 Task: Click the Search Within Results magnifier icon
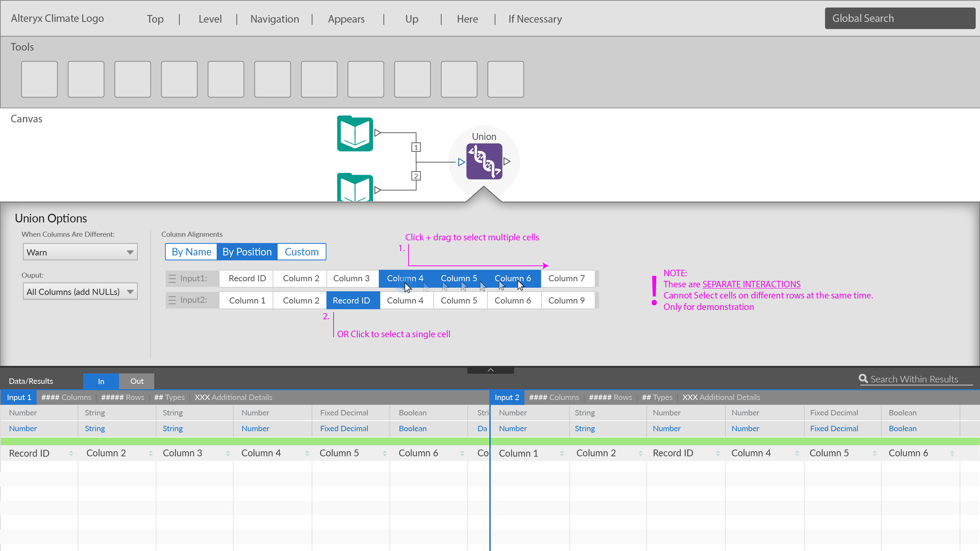863,378
